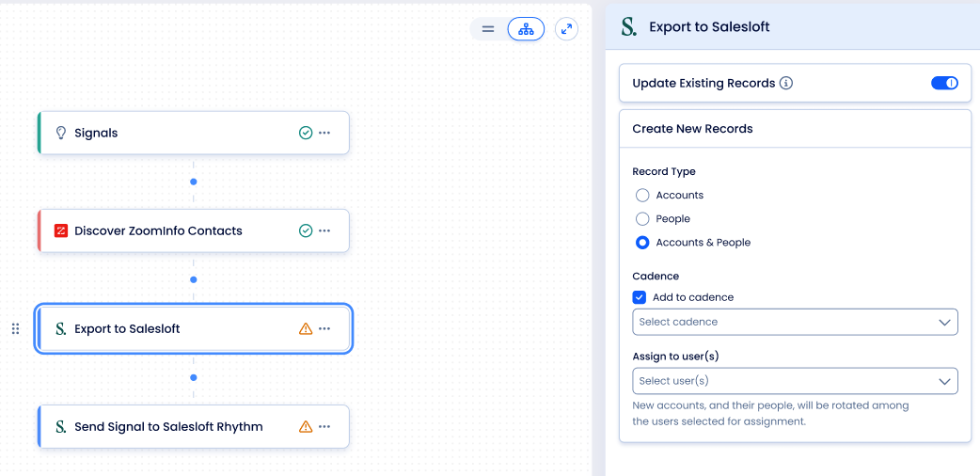Click the Assign to user(s) label

675,357
